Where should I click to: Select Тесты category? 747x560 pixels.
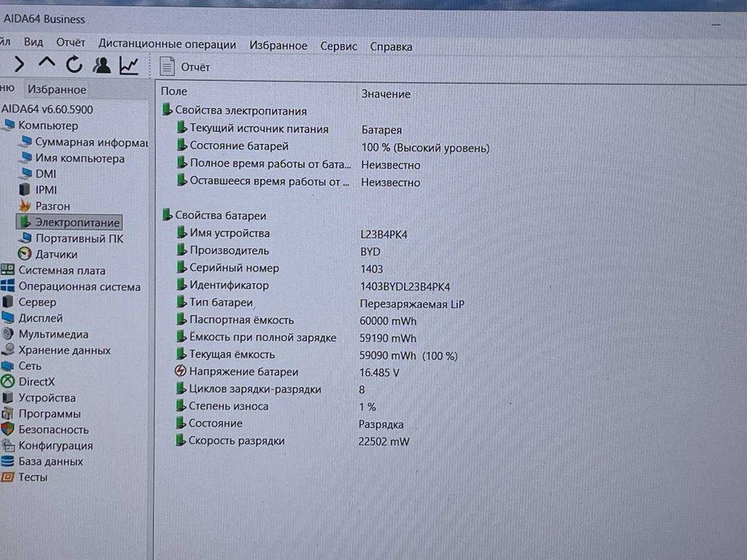[25, 477]
